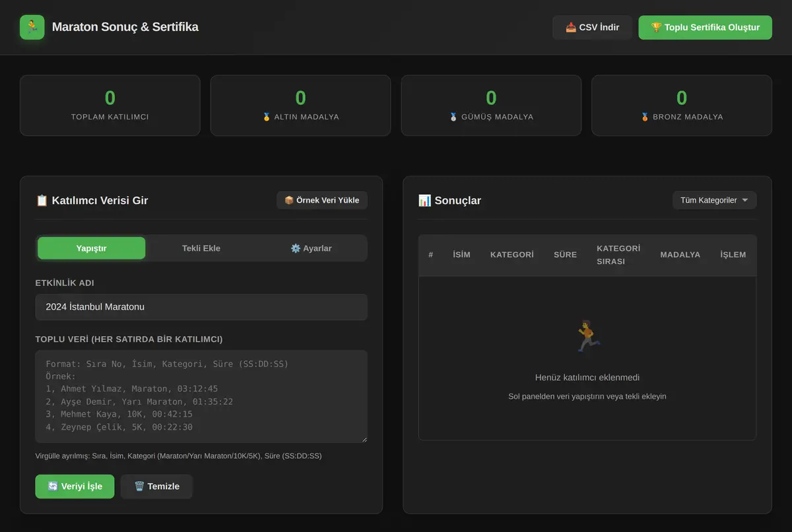
Task: Click the Altın Madalya stat card
Action: click(x=300, y=106)
